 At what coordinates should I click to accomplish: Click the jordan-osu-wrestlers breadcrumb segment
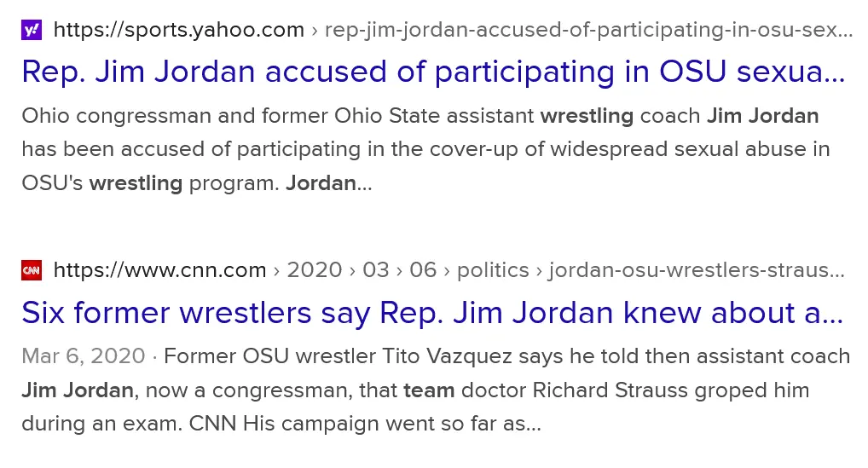coord(696,271)
